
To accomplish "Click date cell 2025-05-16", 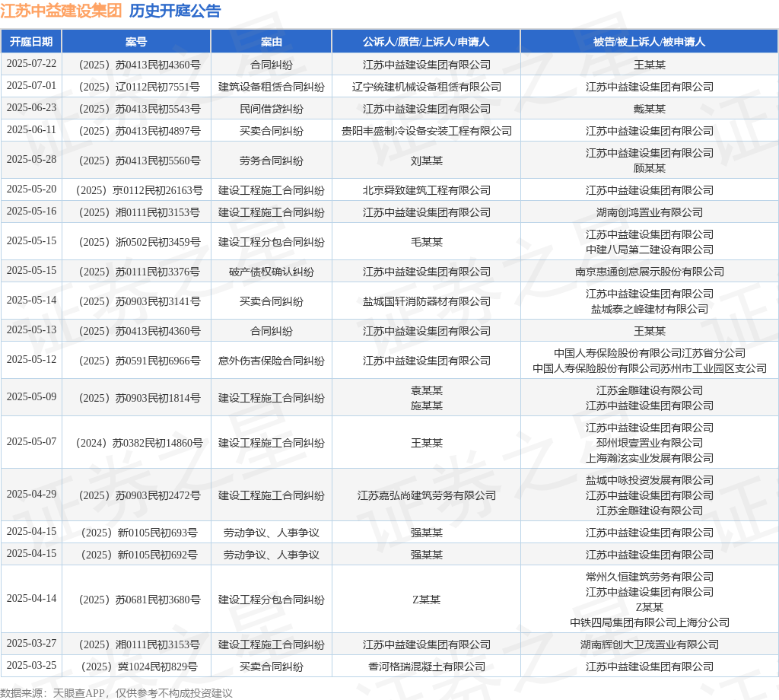I will [x=31, y=212].
